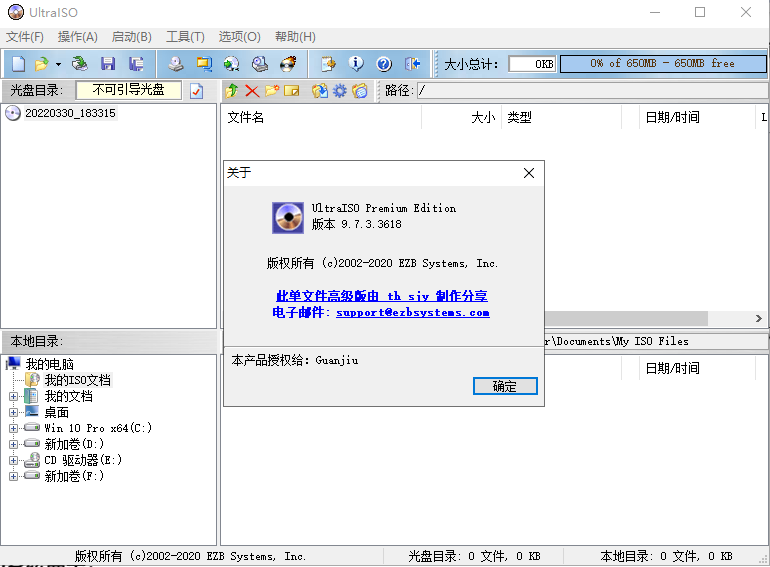The width and height of the screenshot is (770, 567).
Task: Go up one folder level icon
Action: 232,91
